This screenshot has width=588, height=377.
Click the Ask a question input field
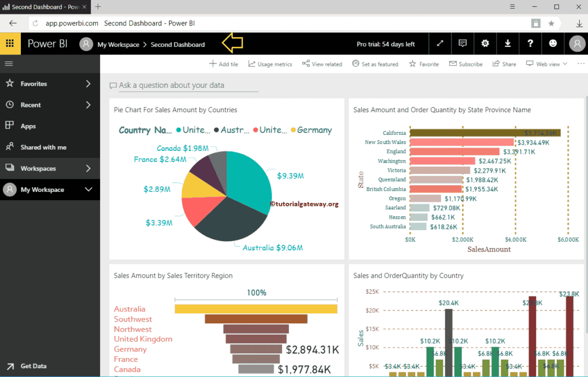[x=185, y=85]
